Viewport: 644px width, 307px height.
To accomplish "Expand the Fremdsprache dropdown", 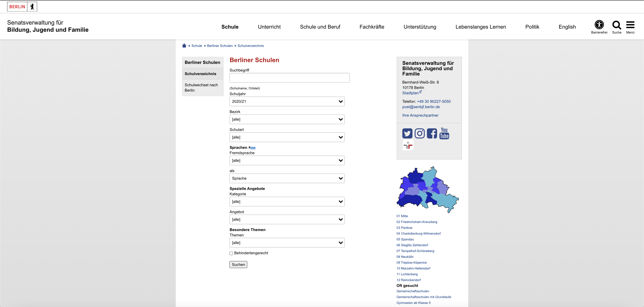I will coord(287,160).
